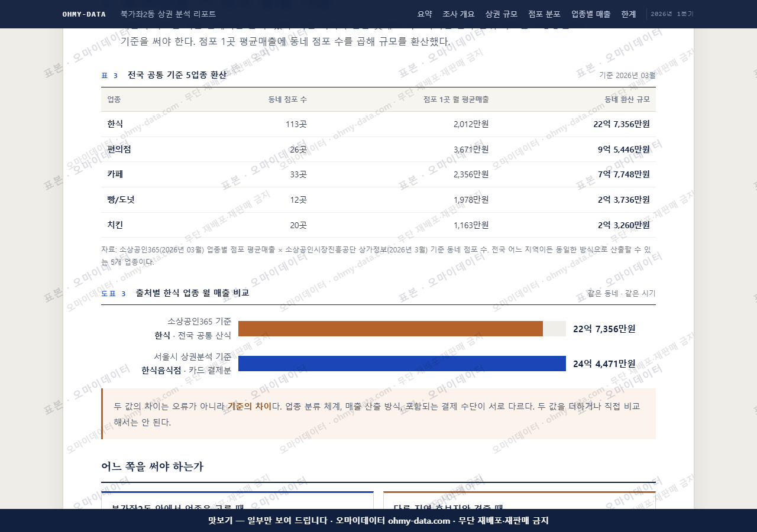
Task: Click the 2,012만원 average sales cell
Action: [471, 124]
